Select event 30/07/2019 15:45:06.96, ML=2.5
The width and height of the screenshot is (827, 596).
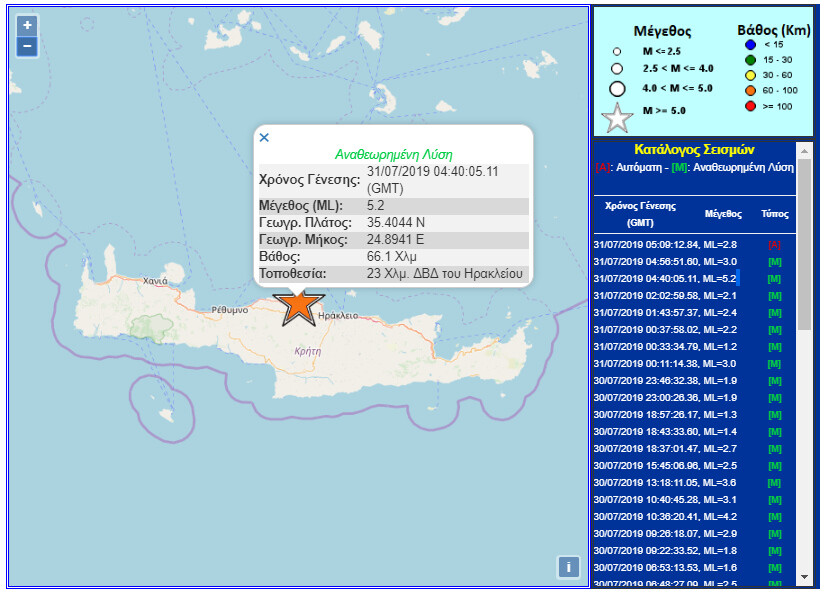[x=665, y=466]
